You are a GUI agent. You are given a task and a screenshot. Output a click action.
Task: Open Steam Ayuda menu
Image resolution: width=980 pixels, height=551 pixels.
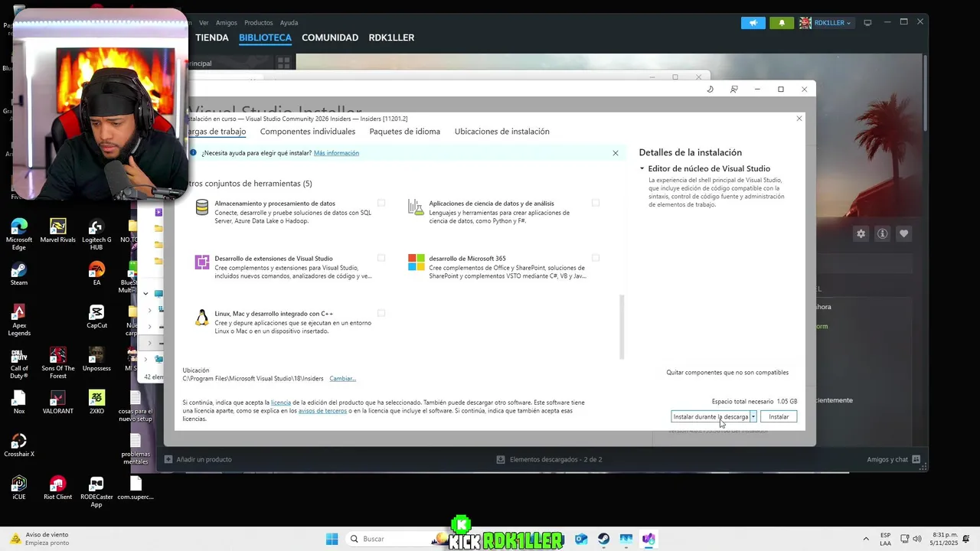[289, 23]
